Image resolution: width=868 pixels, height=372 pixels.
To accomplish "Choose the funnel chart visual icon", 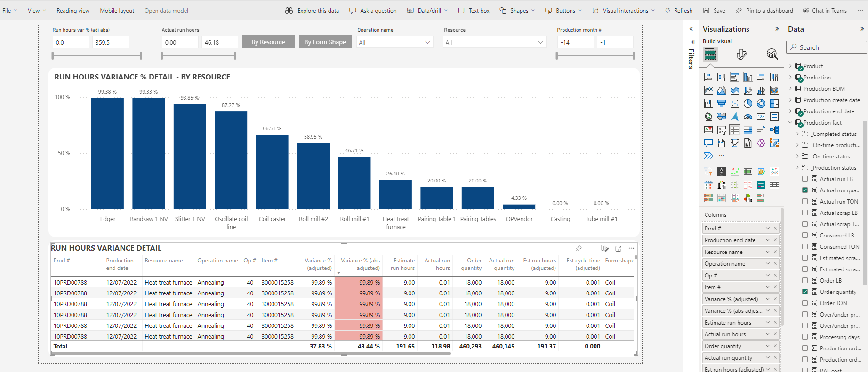I will click(721, 103).
